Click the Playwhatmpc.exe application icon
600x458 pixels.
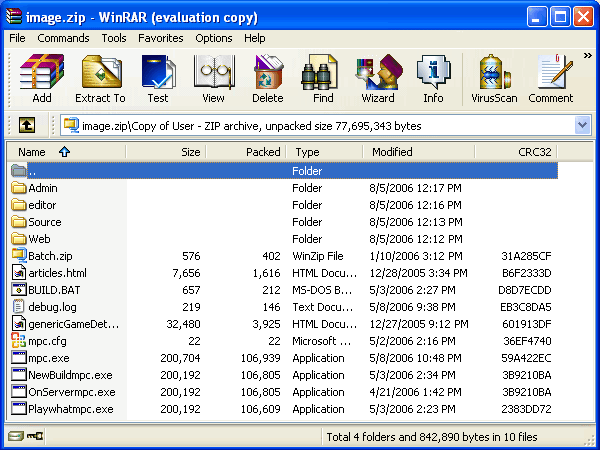coord(18,409)
